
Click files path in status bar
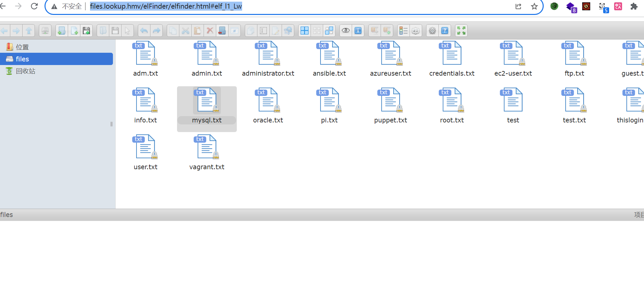point(7,215)
